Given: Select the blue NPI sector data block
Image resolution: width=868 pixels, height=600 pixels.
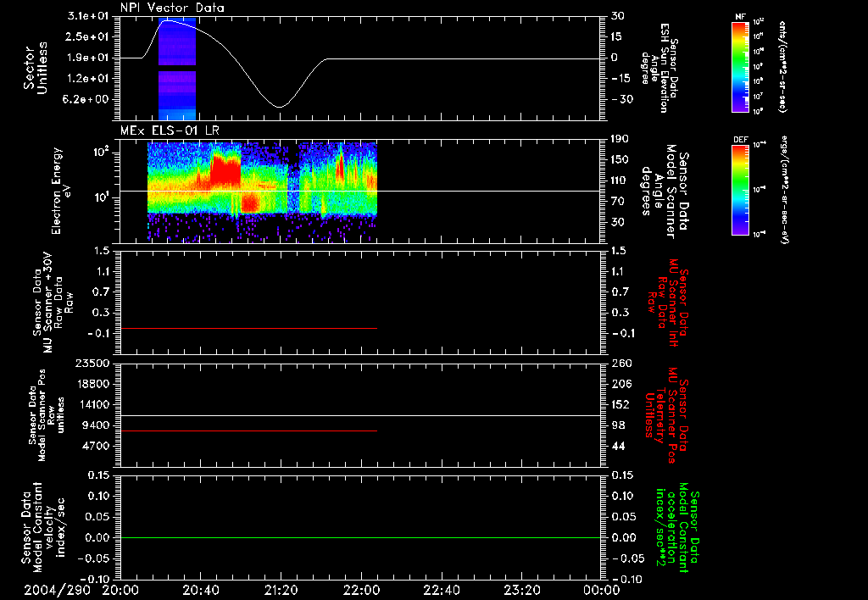Looking at the screenshot, I should point(177,69).
